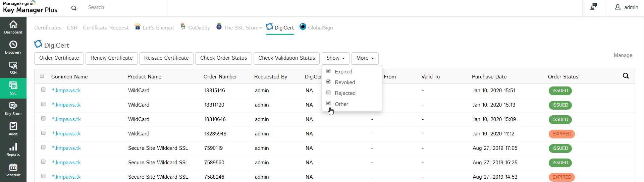This screenshot has height=182, width=644.
Task: Uncheck the Expired filter checkbox
Action: [x=329, y=71]
